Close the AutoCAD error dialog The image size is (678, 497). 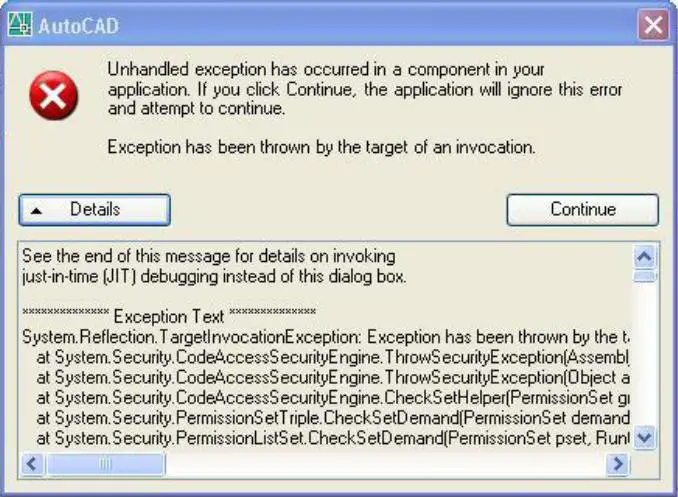coord(653,25)
